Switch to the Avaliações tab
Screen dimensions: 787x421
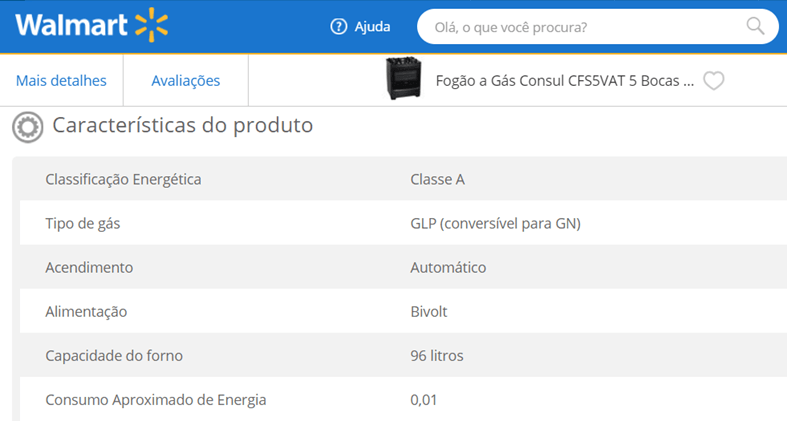point(186,80)
